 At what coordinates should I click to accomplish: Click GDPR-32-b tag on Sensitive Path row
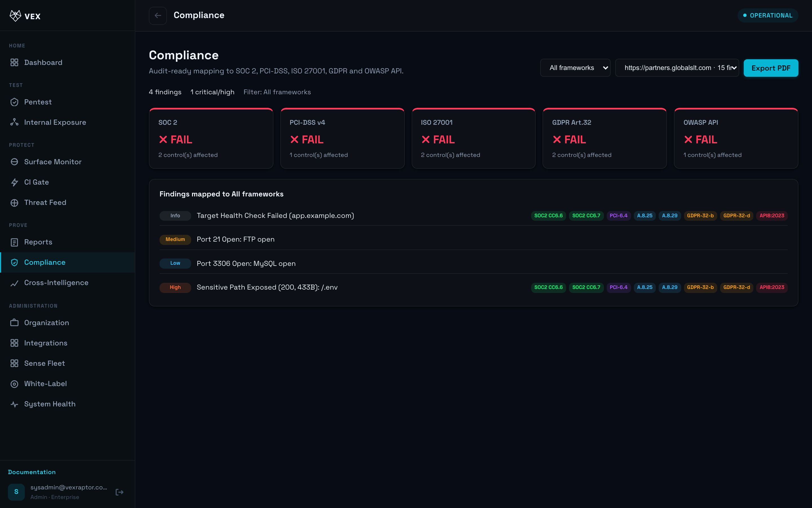tap(700, 288)
